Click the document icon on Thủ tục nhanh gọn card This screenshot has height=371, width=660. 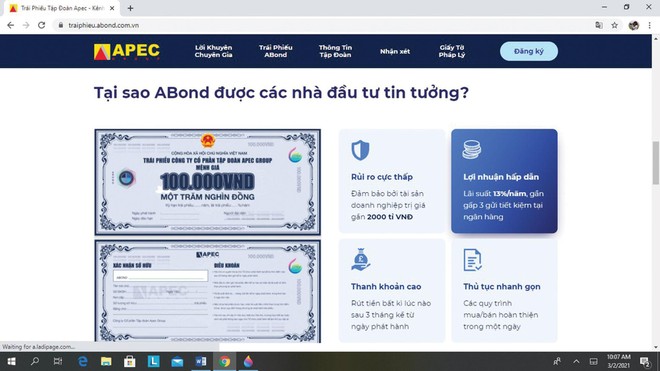click(x=472, y=260)
